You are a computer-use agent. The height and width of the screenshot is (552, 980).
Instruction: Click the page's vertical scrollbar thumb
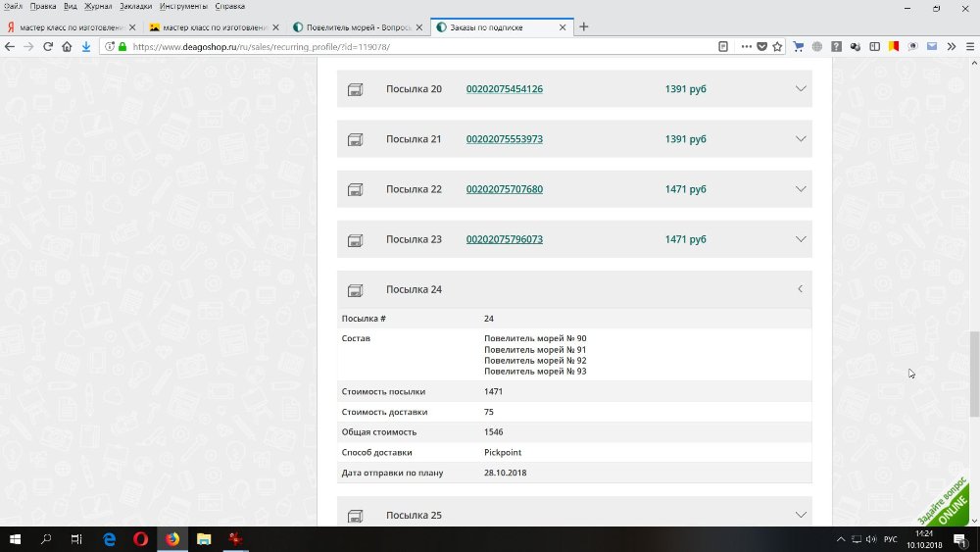pos(973,374)
